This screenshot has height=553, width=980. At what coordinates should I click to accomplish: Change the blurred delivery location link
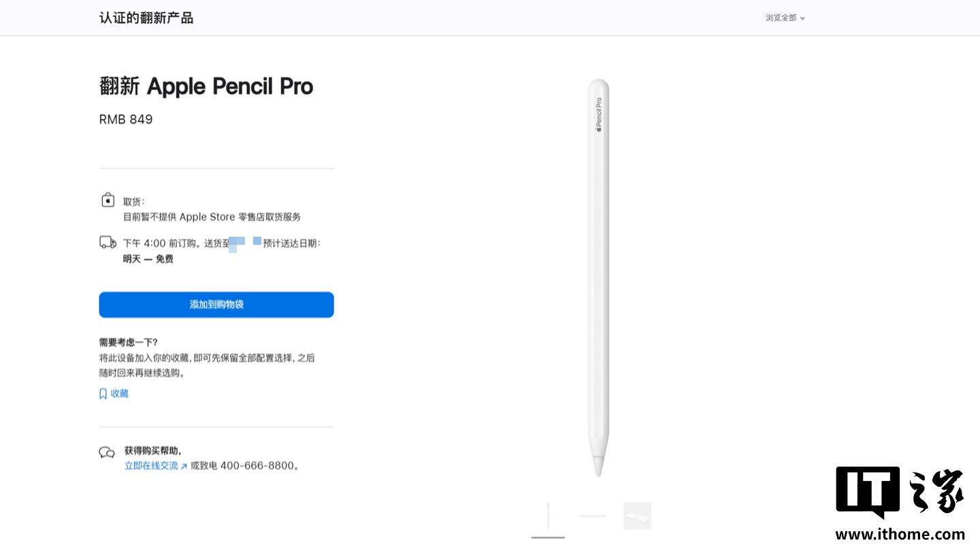coord(245,243)
